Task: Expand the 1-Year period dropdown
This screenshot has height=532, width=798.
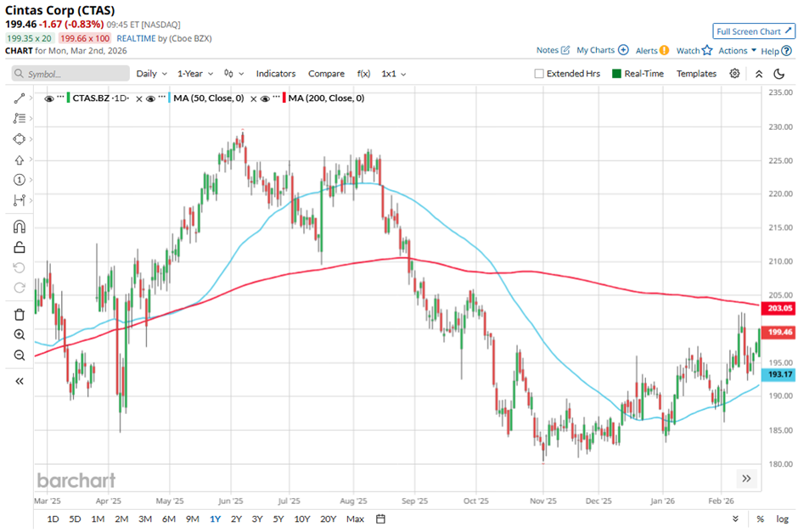Action: click(x=195, y=74)
